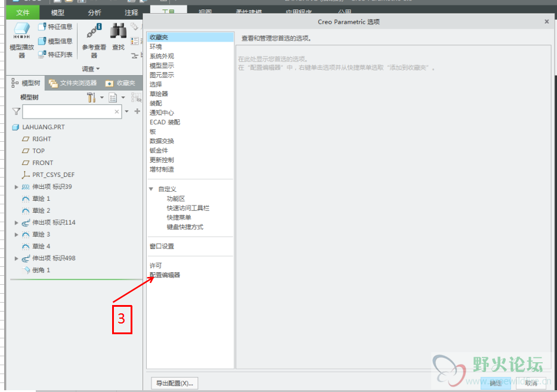Viewport: 557px width, 392px height.
Task: Select 钣金件 options category
Action: pyautogui.click(x=159, y=150)
